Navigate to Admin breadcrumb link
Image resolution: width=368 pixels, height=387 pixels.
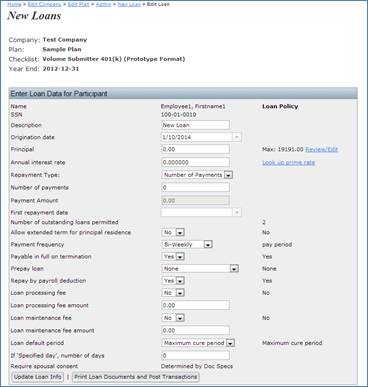click(103, 4)
